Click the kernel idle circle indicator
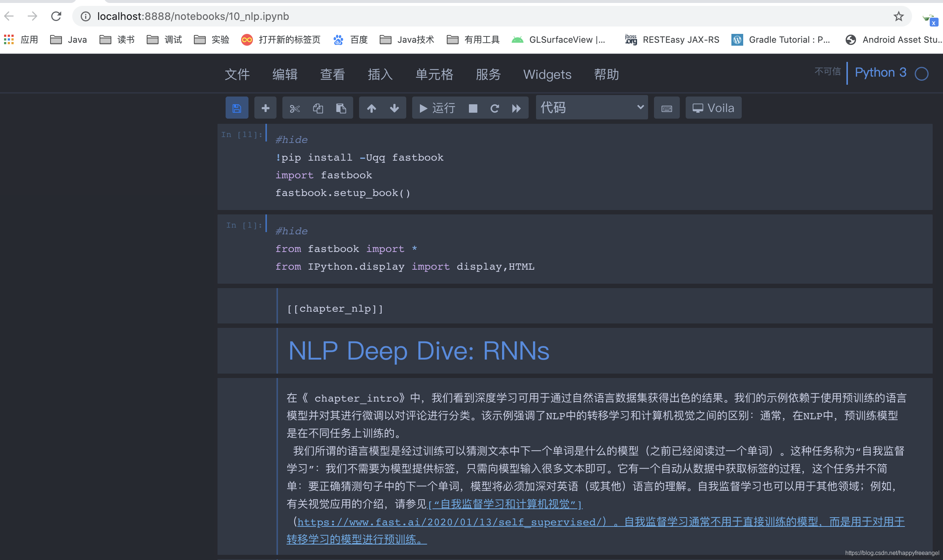The height and width of the screenshot is (560, 943). [x=922, y=74]
